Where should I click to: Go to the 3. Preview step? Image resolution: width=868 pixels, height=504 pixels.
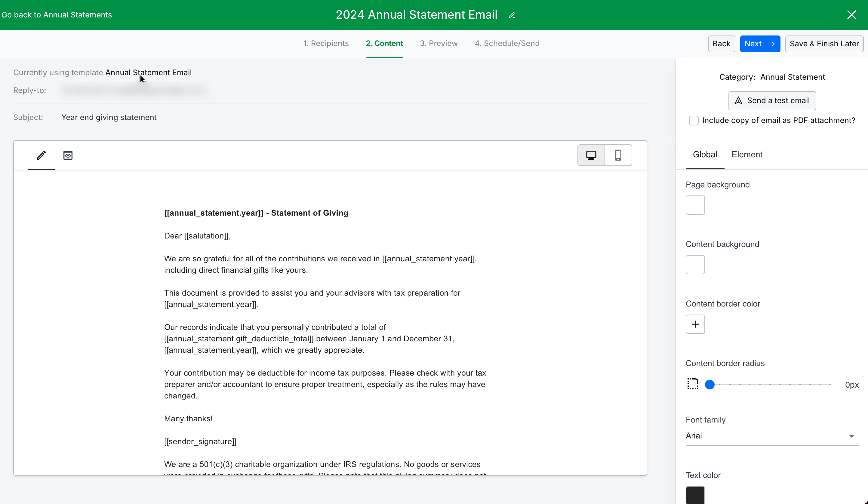click(439, 43)
